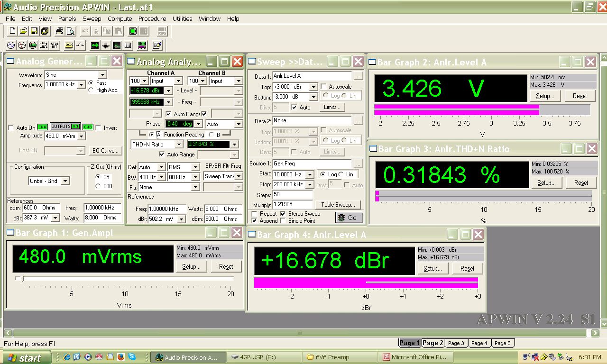
Task: Click the New file toolbar icon
Action: click(x=12, y=31)
